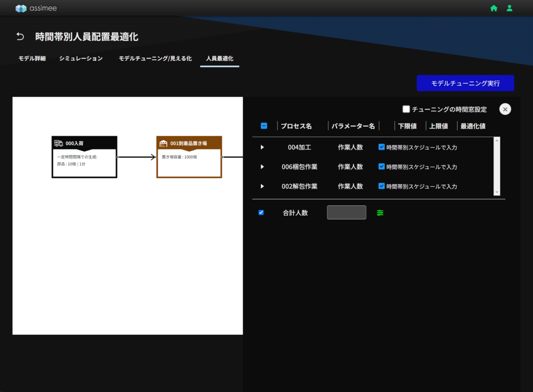This screenshot has width=533, height=392.
Task: Click 004加工 process name
Action: pos(299,147)
